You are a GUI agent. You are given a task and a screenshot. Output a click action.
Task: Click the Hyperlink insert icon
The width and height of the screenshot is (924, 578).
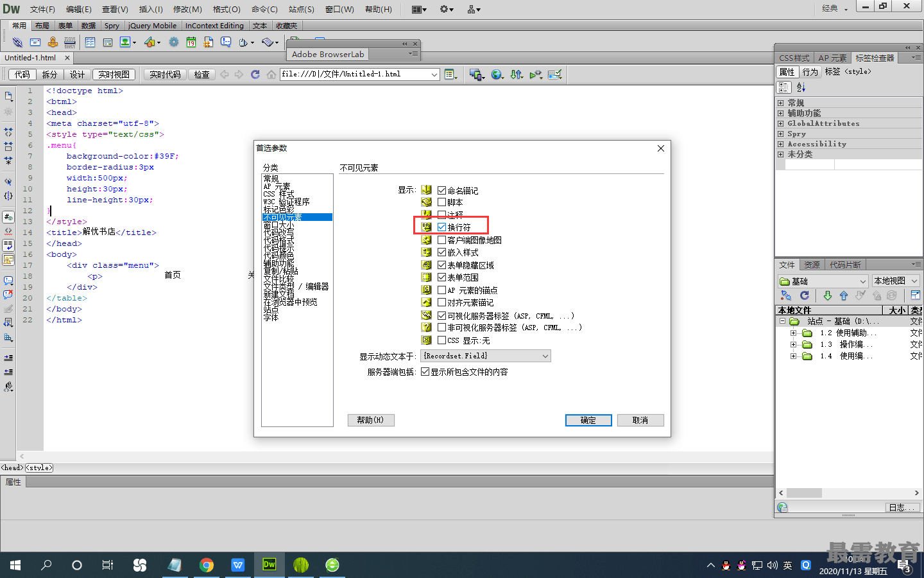pos(17,42)
